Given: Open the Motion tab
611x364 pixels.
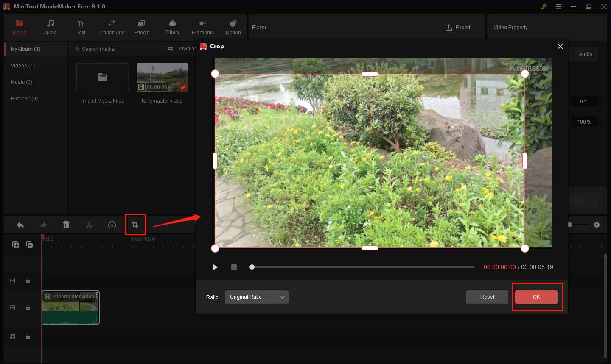Looking at the screenshot, I should (x=233, y=27).
